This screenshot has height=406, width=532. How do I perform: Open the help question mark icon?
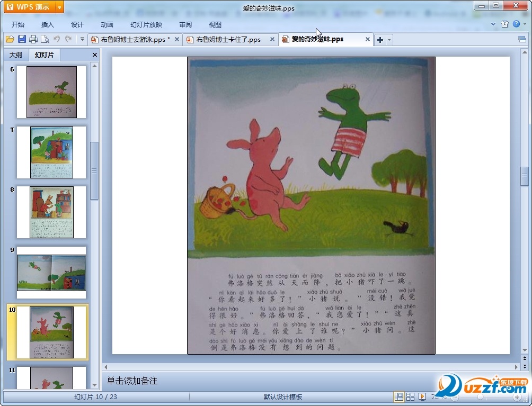516,24
